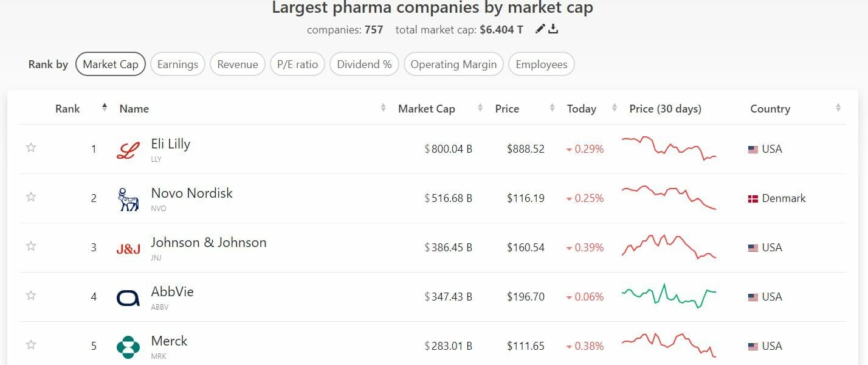Toggle favorite star for Novo Nordisk

(x=31, y=197)
